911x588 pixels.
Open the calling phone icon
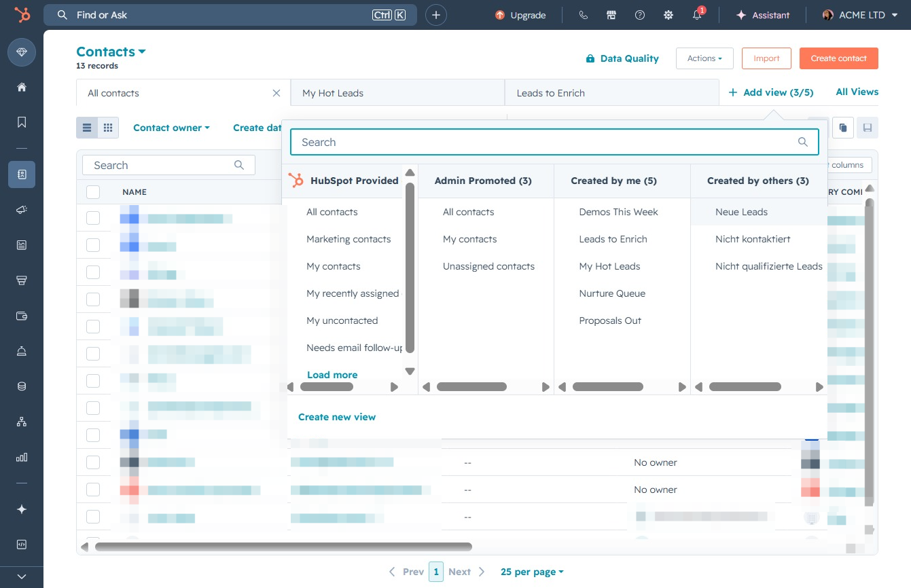(x=583, y=15)
